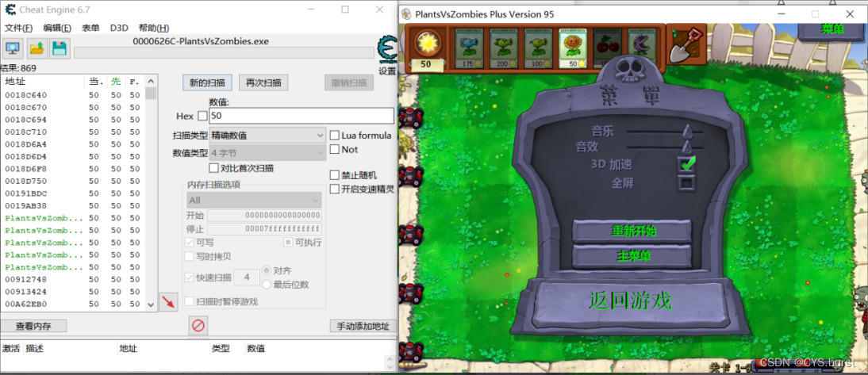Click the 停止 address field
Screen dimensions: 868x375
point(264,229)
